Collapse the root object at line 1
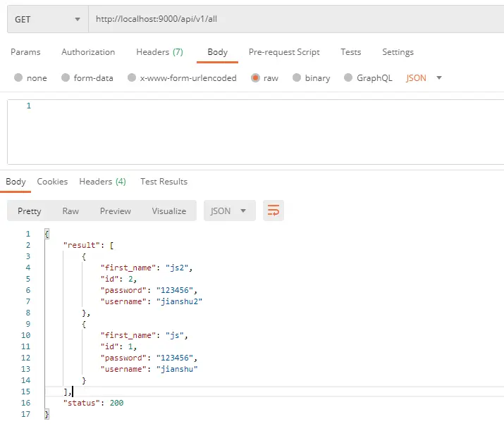Viewport: 504px width, 426px height. coord(47,234)
